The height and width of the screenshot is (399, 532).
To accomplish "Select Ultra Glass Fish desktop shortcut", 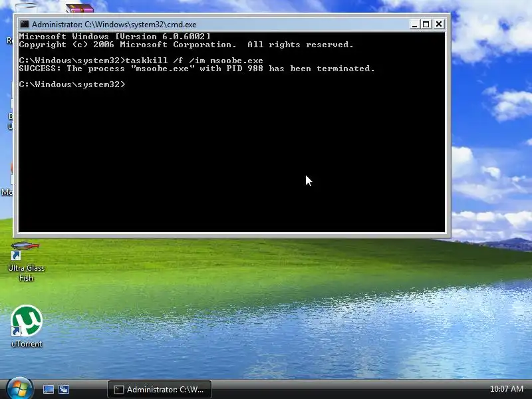I will (x=26, y=261).
